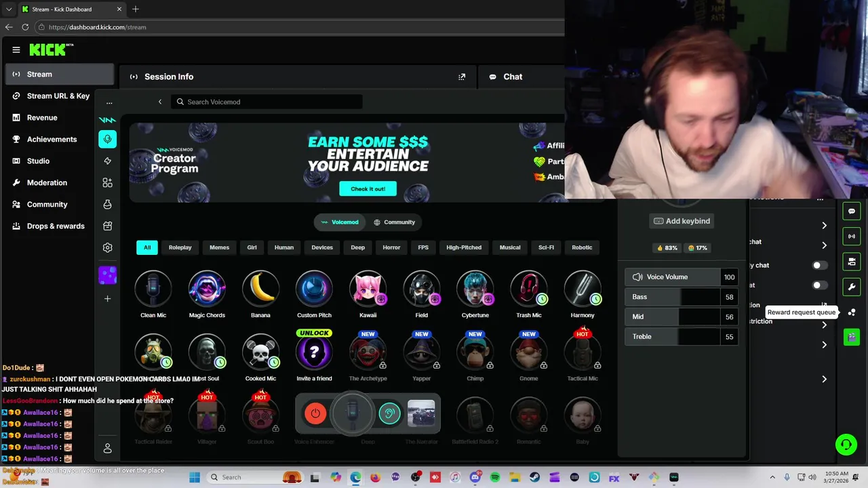Click the Search Voicemod field
The image size is (868, 488).
tap(267, 102)
